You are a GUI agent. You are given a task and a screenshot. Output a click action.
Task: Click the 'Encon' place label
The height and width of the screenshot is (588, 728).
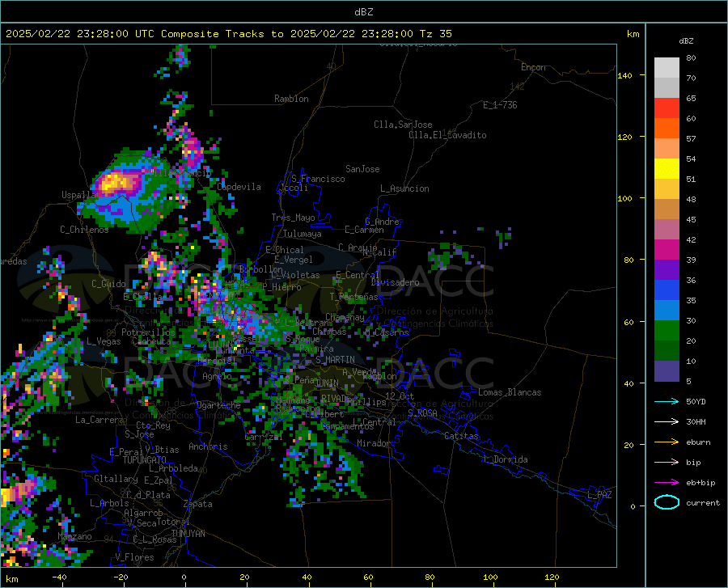(x=533, y=67)
